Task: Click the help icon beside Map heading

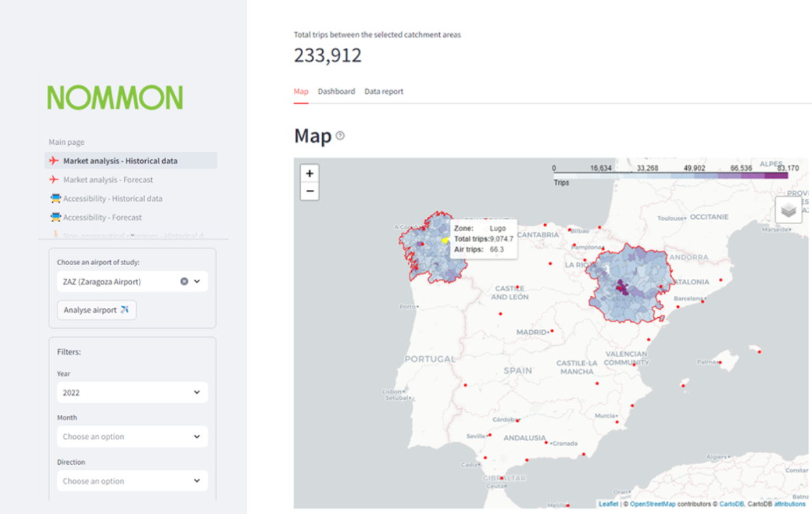Action: pyautogui.click(x=340, y=136)
